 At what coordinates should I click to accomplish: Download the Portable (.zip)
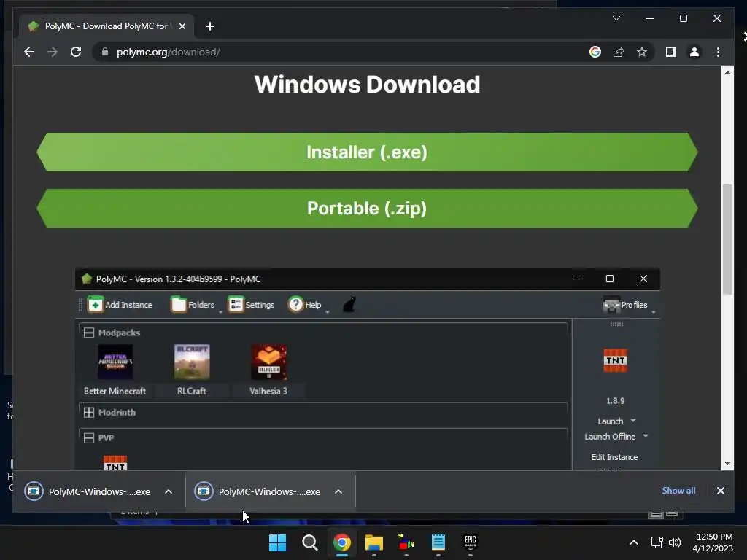(x=367, y=208)
